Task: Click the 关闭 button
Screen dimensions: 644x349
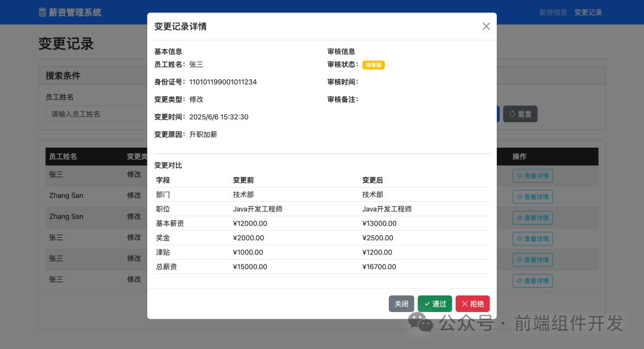Action: 401,304
